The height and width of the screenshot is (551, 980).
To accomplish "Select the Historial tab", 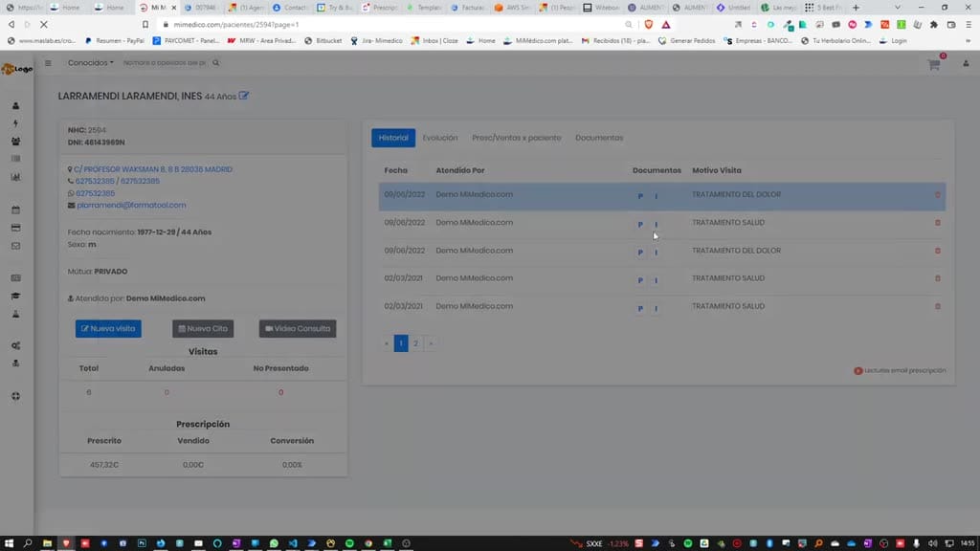I will tap(393, 138).
